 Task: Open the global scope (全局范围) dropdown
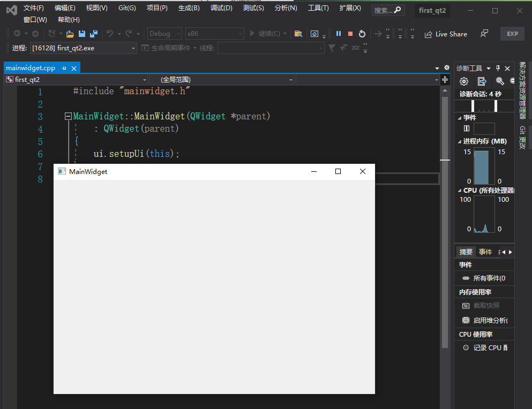coord(222,80)
